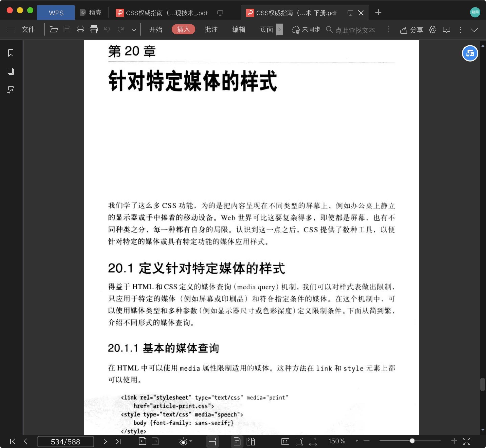Toggle continuous scrolling mode

coord(212,441)
